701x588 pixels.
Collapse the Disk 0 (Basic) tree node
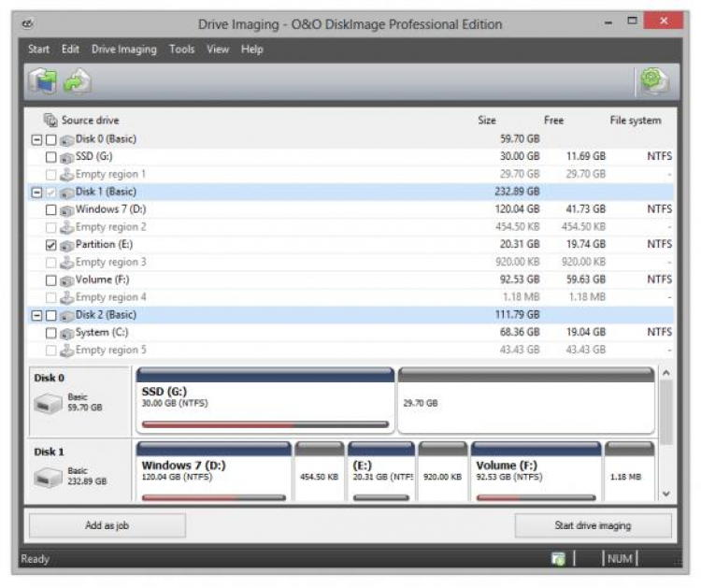point(36,140)
